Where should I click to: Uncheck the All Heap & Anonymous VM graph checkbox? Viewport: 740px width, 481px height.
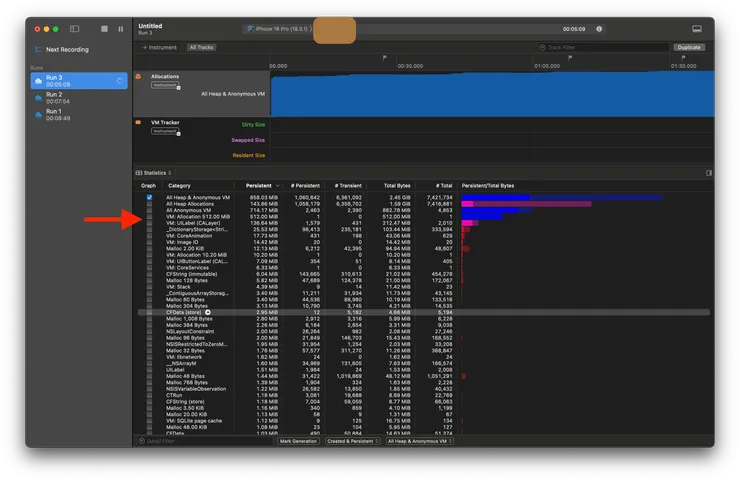[150, 198]
